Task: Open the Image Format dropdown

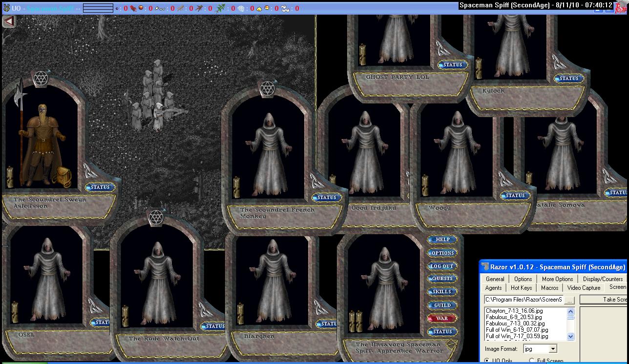Action: click(553, 349)
